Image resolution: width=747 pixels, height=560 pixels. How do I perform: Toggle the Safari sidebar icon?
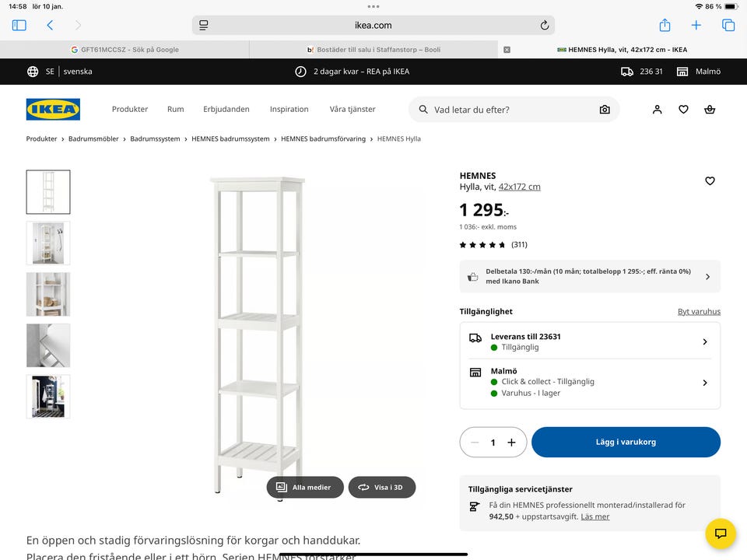[19, 25]
